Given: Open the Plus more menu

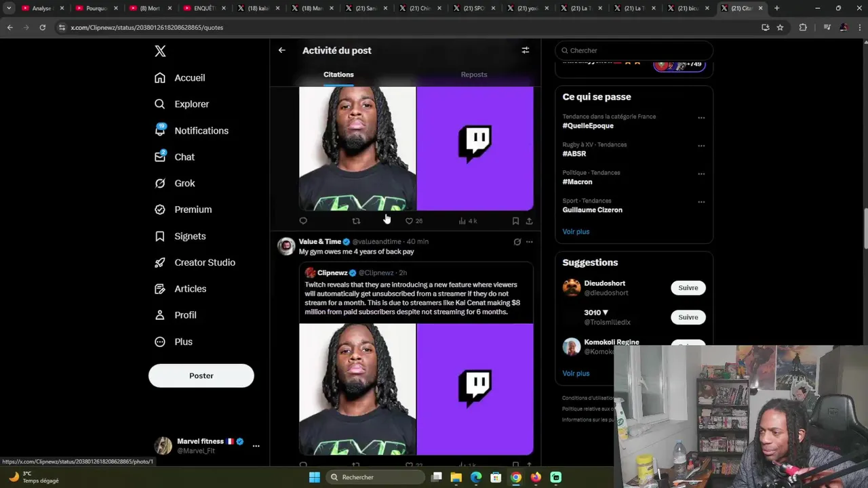Looking at the screenshot, I should pyautogui.click(x=174, y=342).
